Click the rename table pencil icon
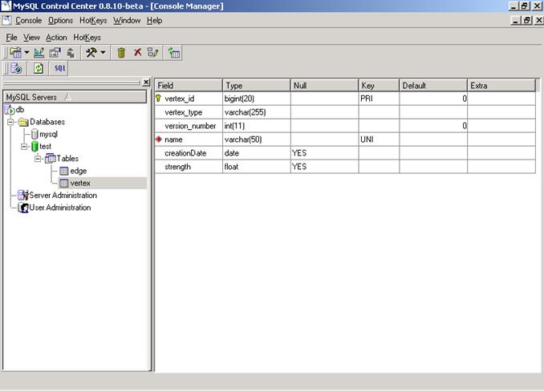The image size is (544, 392). [x=153, y=53]
